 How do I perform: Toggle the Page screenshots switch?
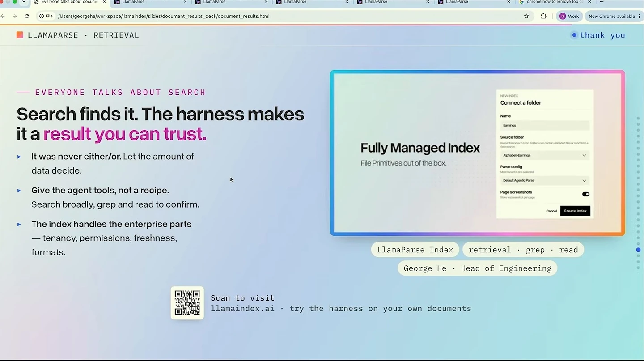(x=585, y=194)
